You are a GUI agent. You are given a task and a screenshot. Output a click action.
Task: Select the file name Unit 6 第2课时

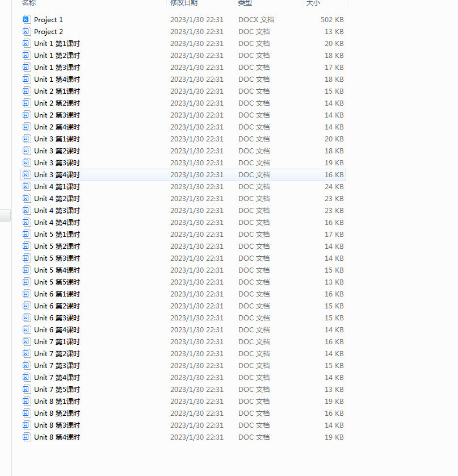click(x=57, y=306)
